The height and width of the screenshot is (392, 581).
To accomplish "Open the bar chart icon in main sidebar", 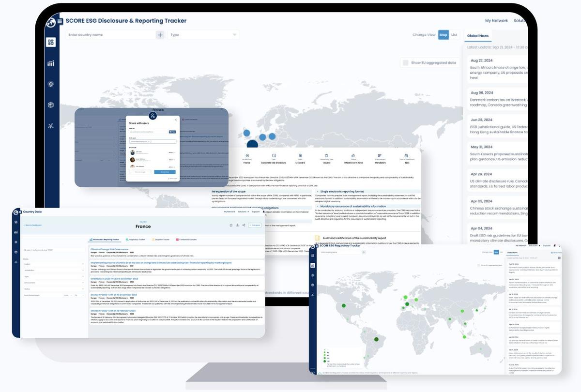I will 51,63.
